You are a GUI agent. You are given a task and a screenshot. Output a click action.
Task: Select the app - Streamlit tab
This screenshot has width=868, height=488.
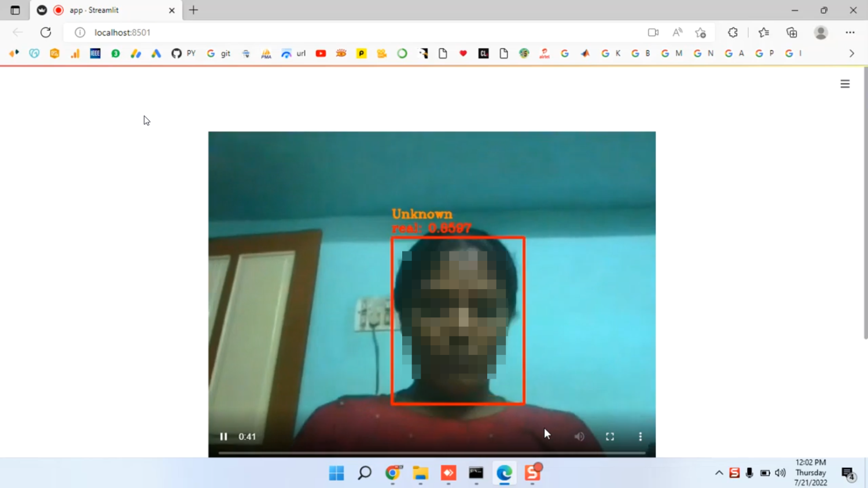pos(104,10)
